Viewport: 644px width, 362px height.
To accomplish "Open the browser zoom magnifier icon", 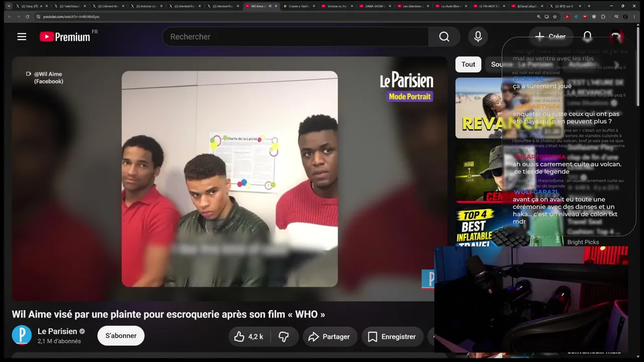I will coord(539,17).
